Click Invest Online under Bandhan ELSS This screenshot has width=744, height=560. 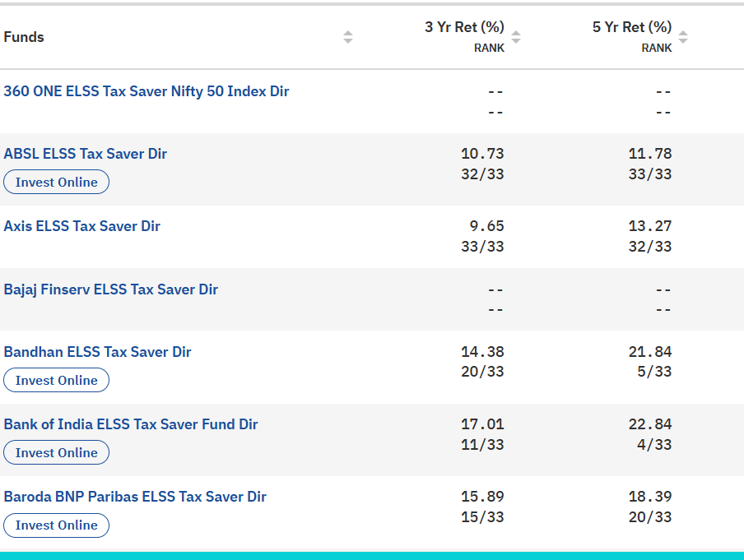56,380
